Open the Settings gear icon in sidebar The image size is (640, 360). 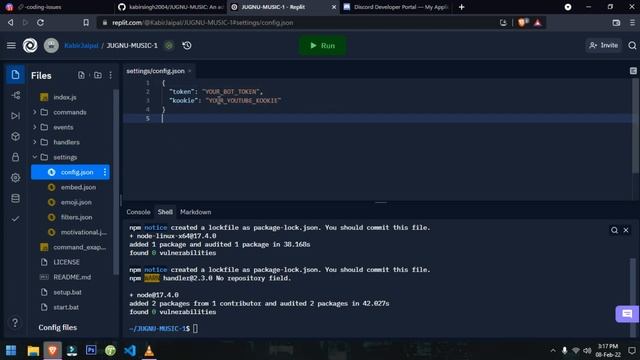coord(16,178)
